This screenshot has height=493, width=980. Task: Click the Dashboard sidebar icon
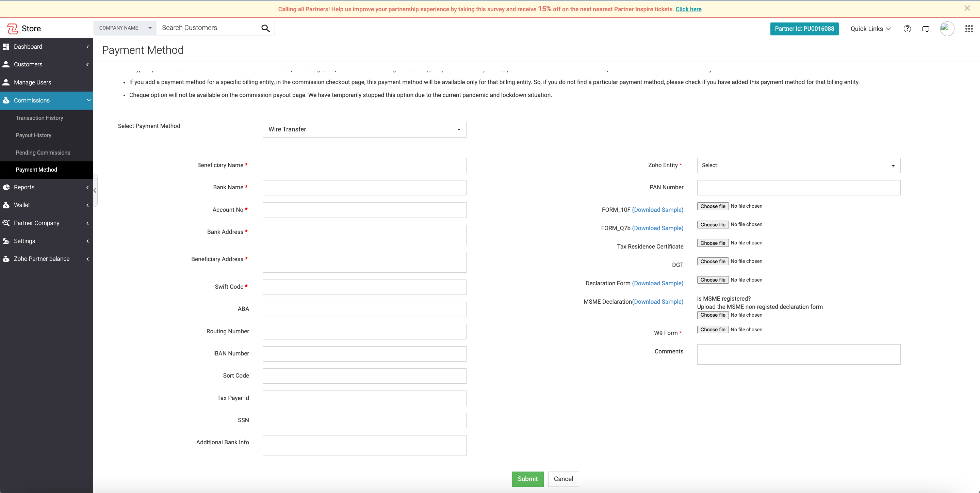(x=6, y=46)
